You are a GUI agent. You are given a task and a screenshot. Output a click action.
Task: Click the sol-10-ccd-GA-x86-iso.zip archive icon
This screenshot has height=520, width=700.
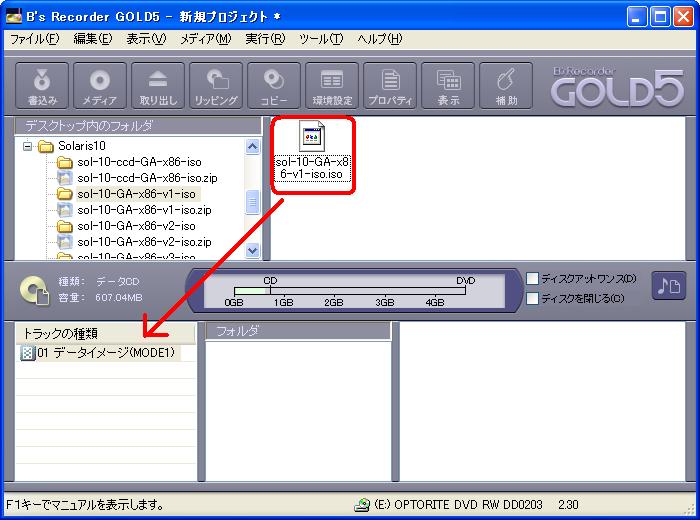pyautogui.click(x=65, y=178)
